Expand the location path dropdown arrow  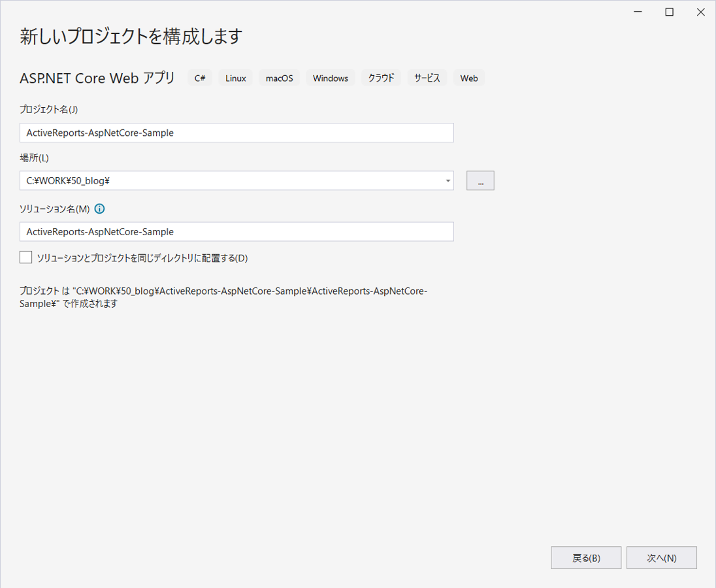click(448, 181)
